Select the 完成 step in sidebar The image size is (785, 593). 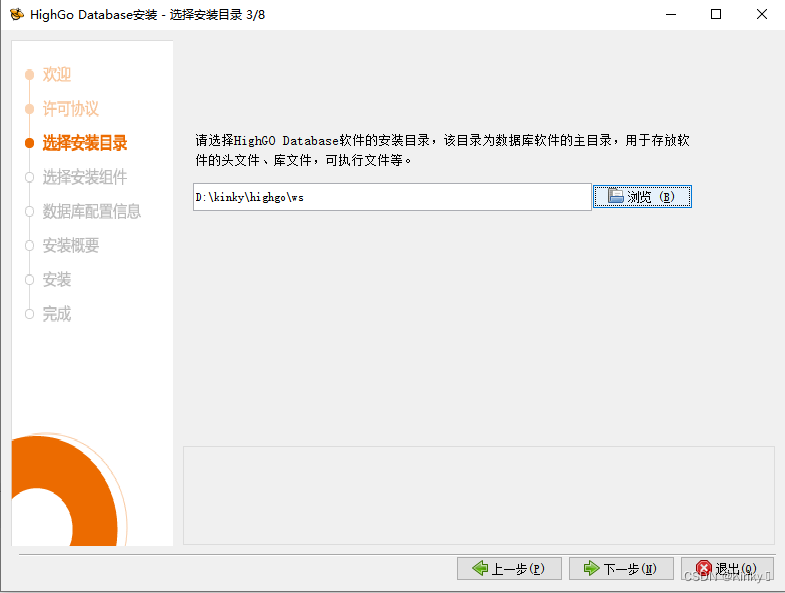(x=57, y=314)
